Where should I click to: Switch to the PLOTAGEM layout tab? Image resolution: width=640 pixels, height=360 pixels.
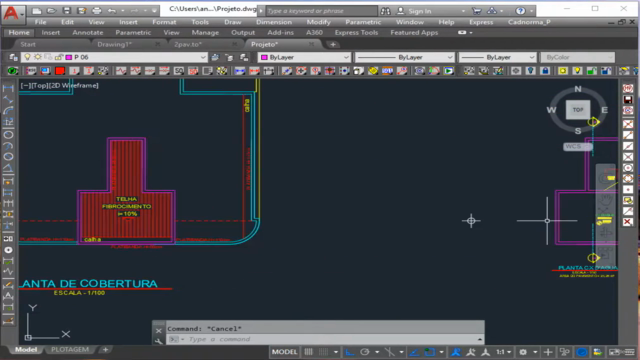pos(70,350)
